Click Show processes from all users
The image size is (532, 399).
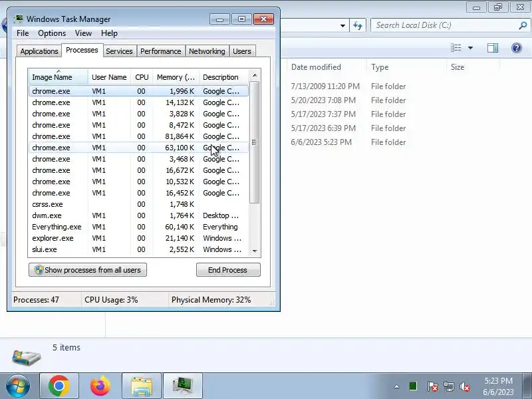pos(88,270)
